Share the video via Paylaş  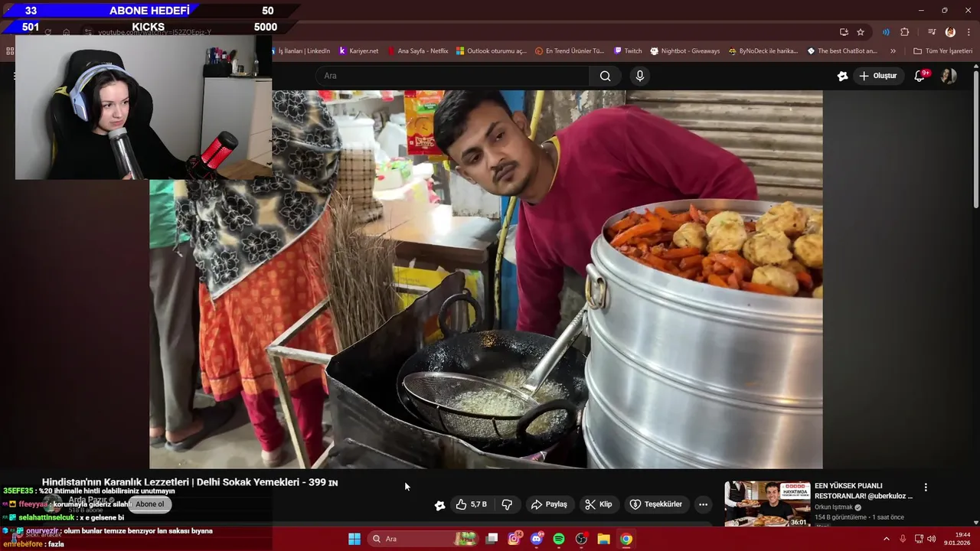click(x=549, y=504)
